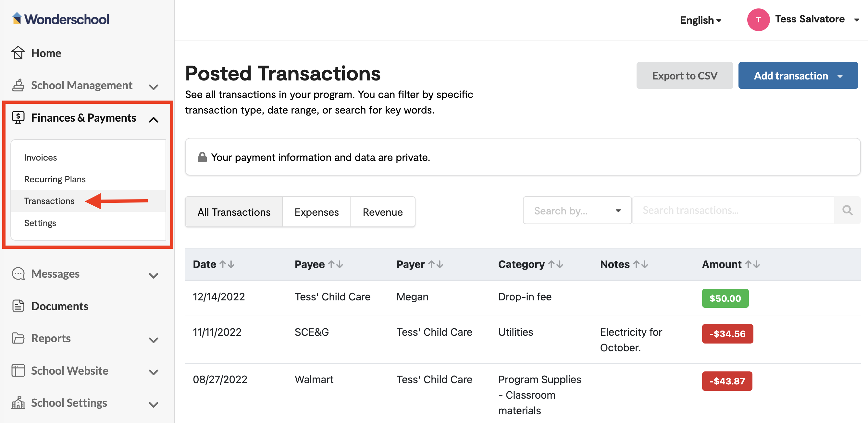Click the School Website layout icon
Viewport: 868px width, 423px height.
pyautogui.click(x=18, y=370)
